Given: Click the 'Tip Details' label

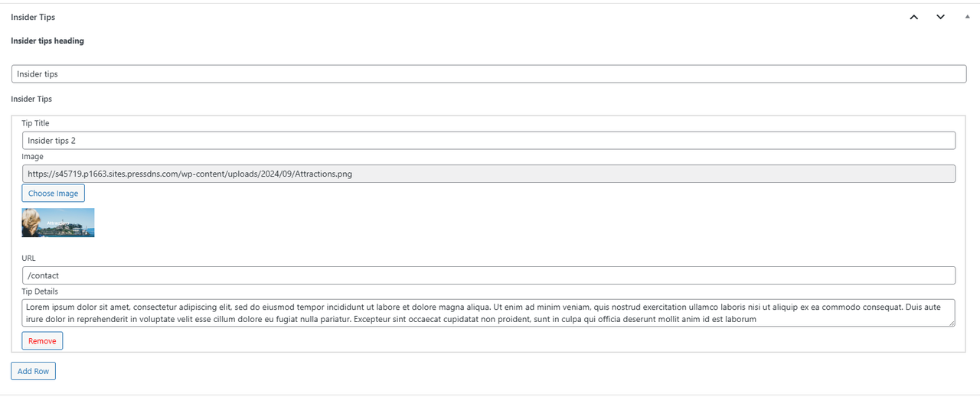Looking at the screenshot, I should click(40, 291).
